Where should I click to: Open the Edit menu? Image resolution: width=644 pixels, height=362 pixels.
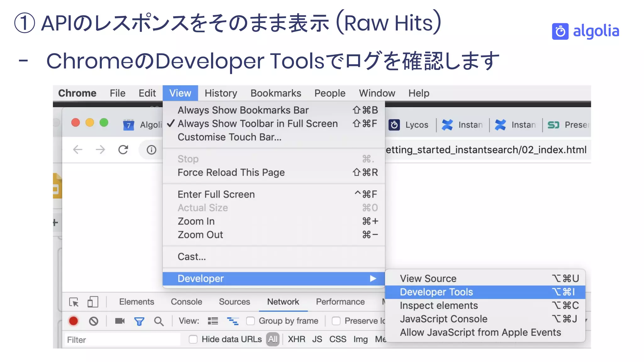pyautogui.click(x=147, y=93)
